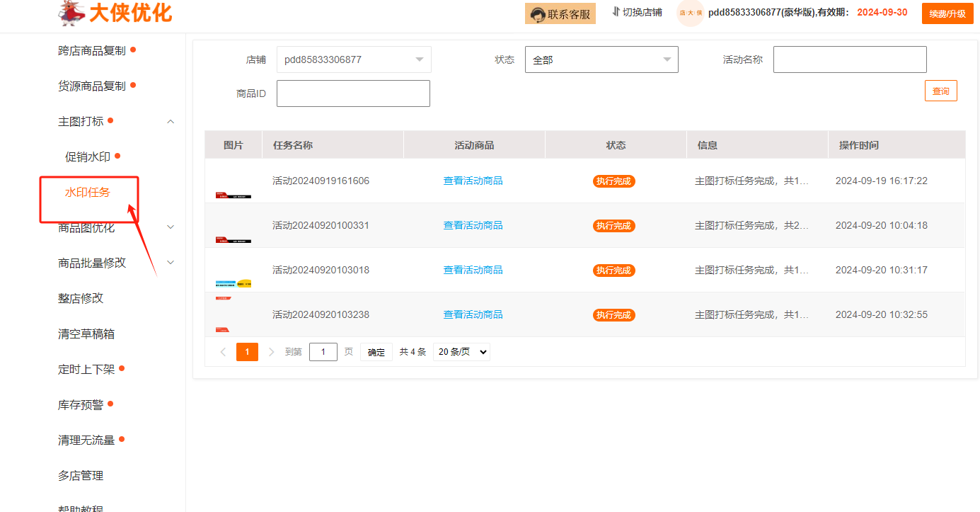
Task: Click thumbnail of 活动20240920103238 row
Action: (234, 315)
